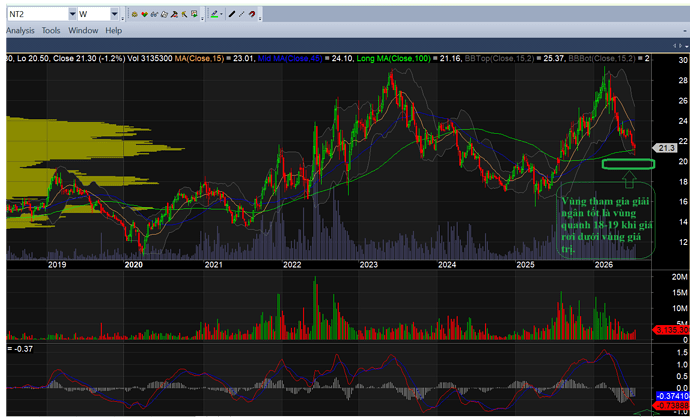690x417 pixels.
Task: Click inside the NT2 symbol input field
Action: (x=38, y=14)
